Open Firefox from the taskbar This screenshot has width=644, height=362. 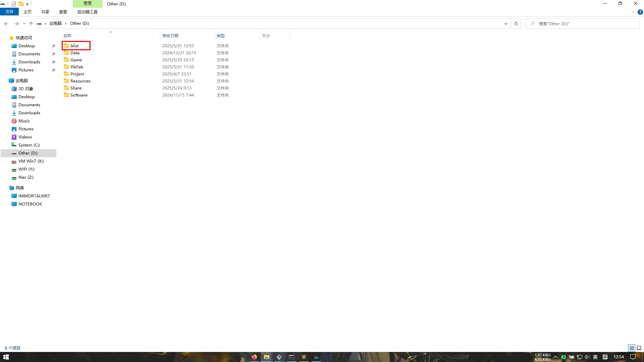coord(254,357)
